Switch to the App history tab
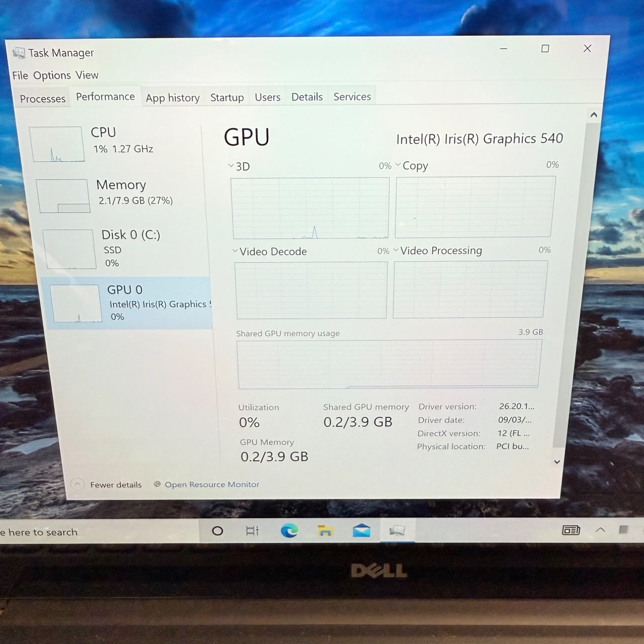This screenshot has width=644, height=644. point(173,97)
